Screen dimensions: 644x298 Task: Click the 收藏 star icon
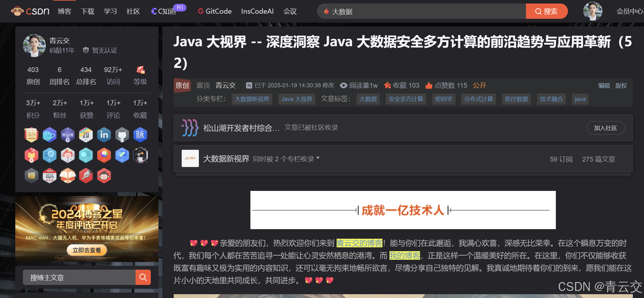[x=387, y=85]
